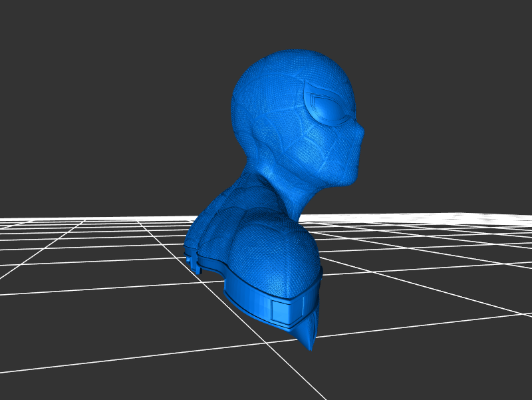Click the eye lens on the mask
Image resolution: width=532 pixels, height=400 pixels.
330,108
